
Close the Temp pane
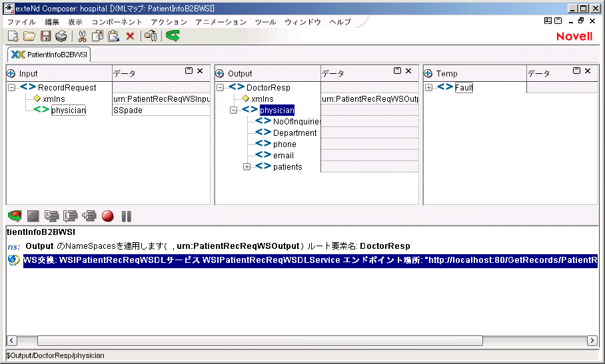588,71
